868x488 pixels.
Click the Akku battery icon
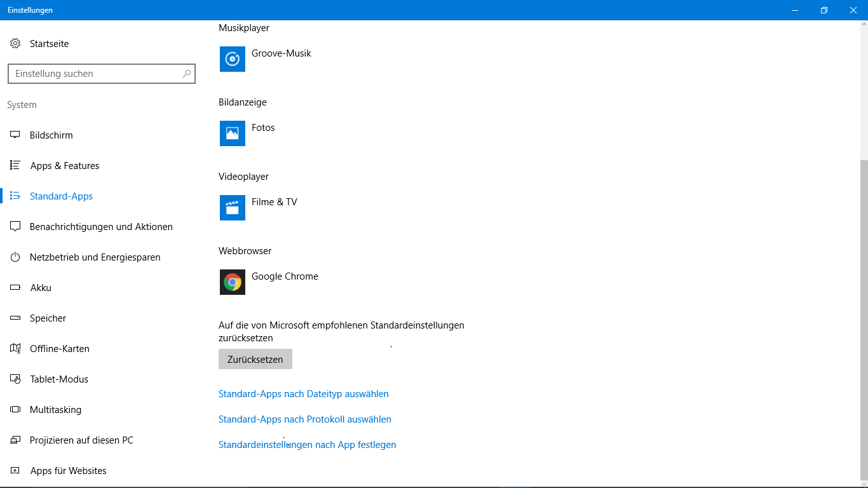click(x=15, y=288)
